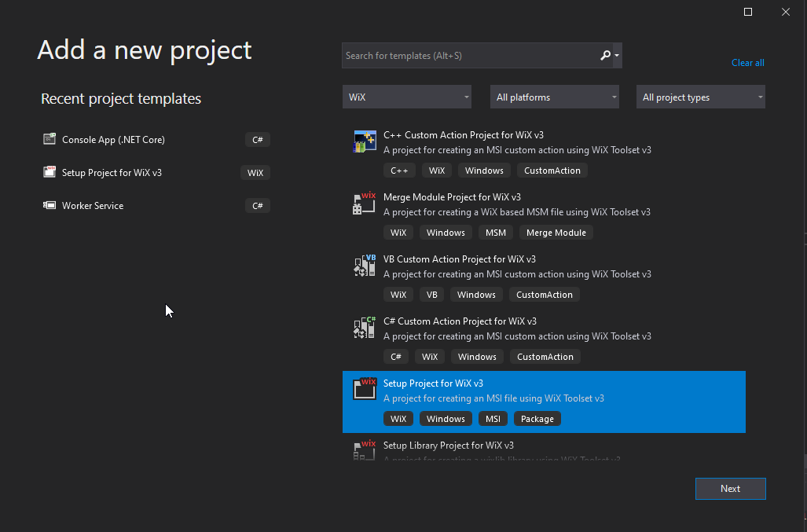Image resolution: width=807 pixels, height=532 pixels.
Task: Select recent Setup Project for WiX v3
Action: 156,172
